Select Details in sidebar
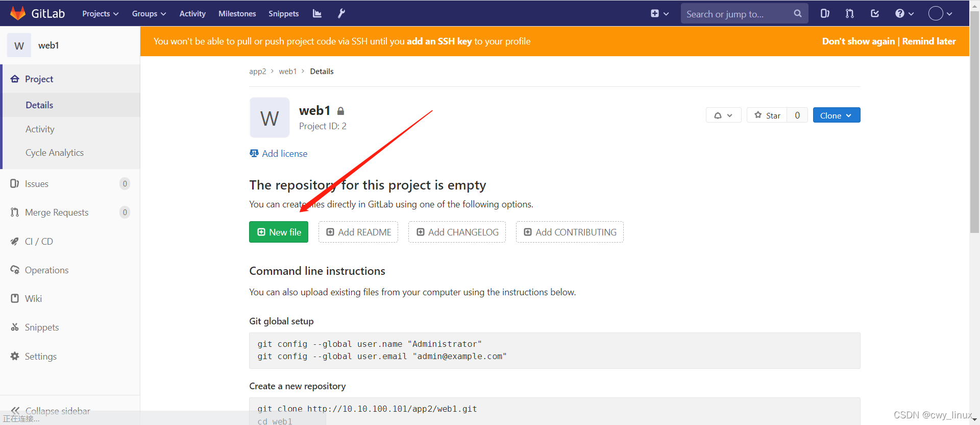 71,105
